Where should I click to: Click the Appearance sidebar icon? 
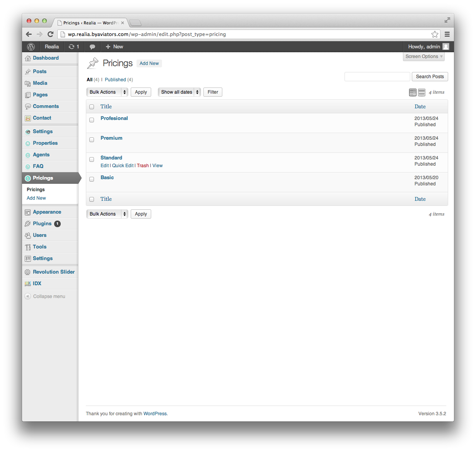(28, 212)
